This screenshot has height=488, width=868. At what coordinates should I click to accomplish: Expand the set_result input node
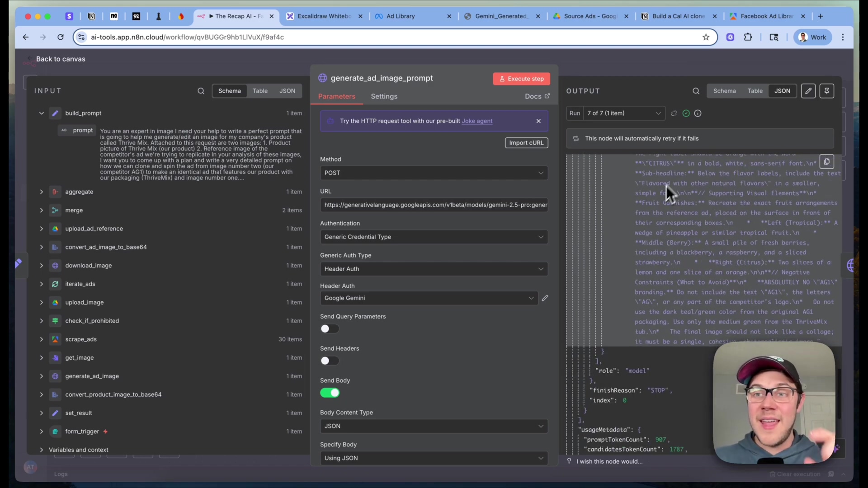[x=41, y=413]
